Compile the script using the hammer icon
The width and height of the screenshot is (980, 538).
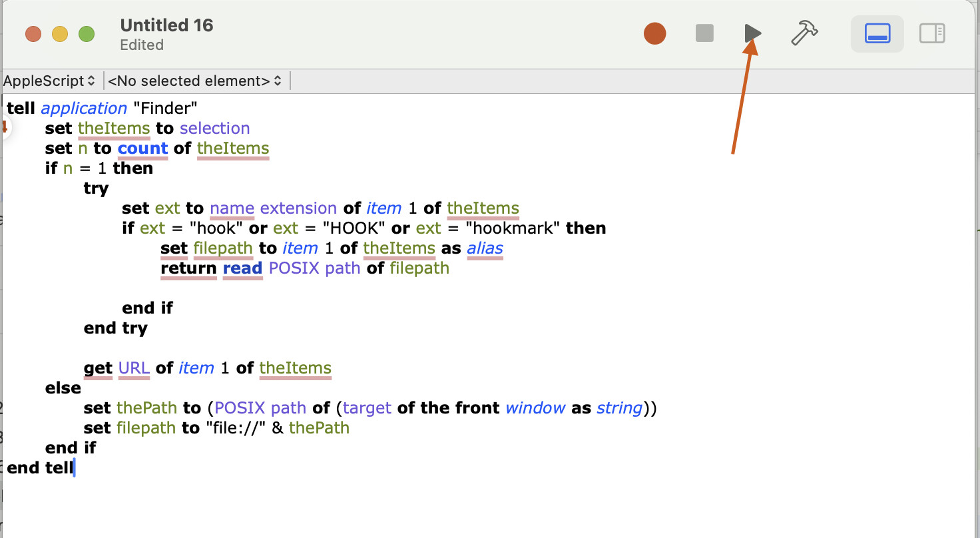point(804,33)
